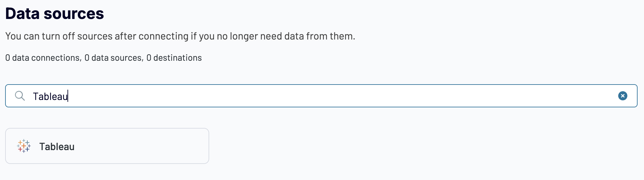Click the '0 data connections' count text
Image resolution: width=644 pixels, height=180 pixels.
[42, 58]
